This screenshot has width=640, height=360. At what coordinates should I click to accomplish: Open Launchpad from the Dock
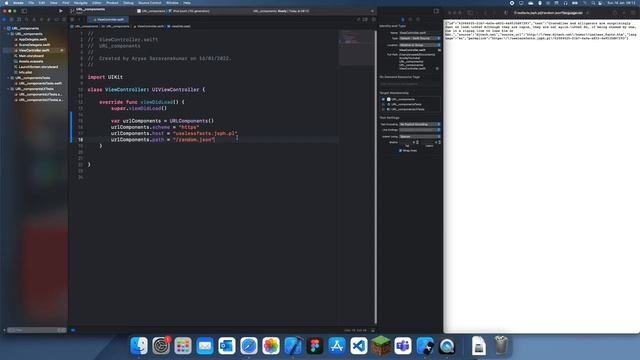[x=183, y=346]
